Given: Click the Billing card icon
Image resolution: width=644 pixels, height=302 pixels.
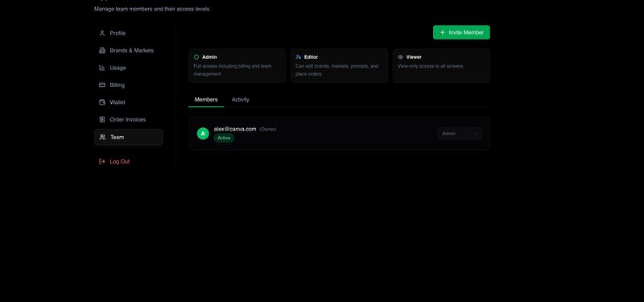Looking at the screenshot, I should [102, 85].
